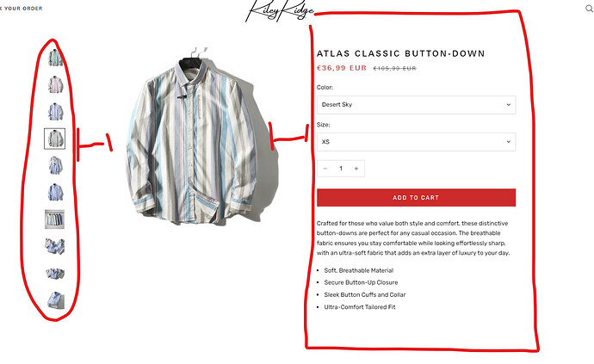Open the Track Your Order link
Image resolution: width=594 pixels, height=364 pixels.
[21, 9]
